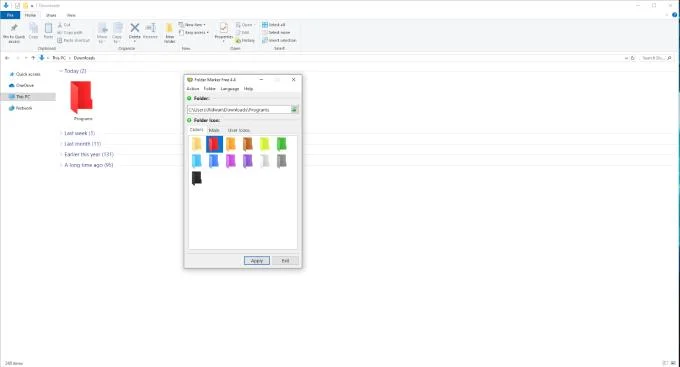The image size is (680, 367).
Task: Pick the green folder icon
Action: coord(281,144)
